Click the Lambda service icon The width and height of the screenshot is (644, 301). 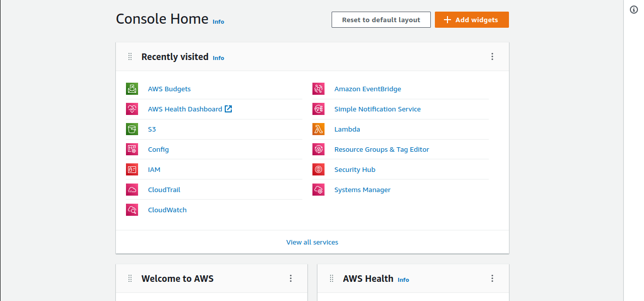point(318,129)
